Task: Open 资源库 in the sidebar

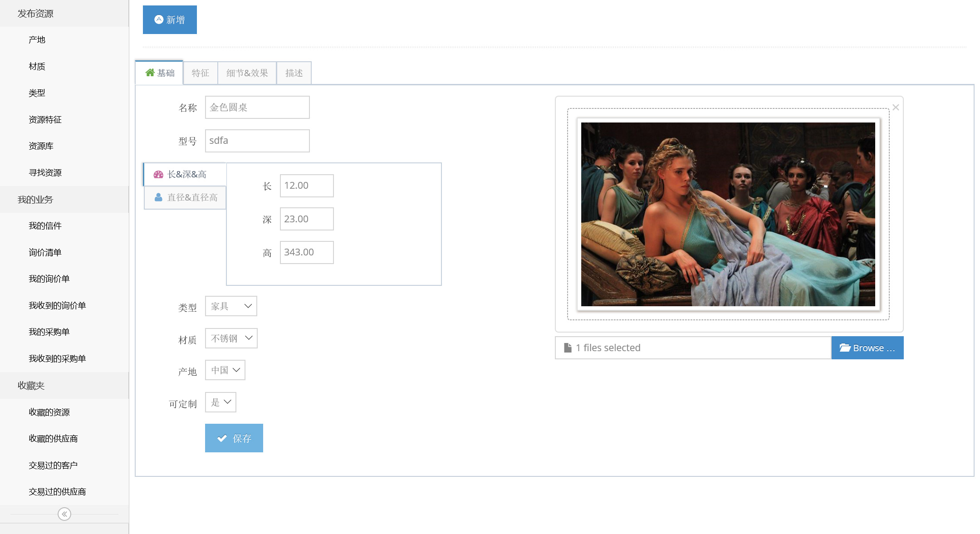Action: click(64, 146)
